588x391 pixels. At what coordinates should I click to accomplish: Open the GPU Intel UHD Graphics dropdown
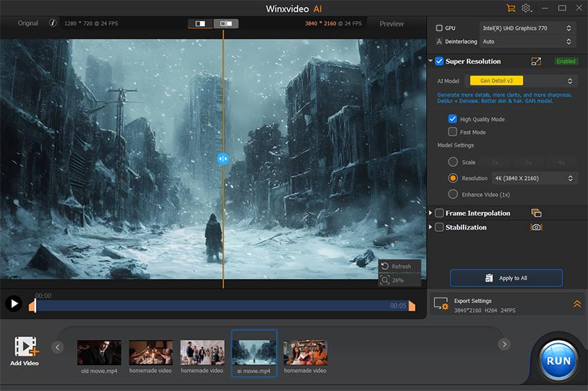526,28
